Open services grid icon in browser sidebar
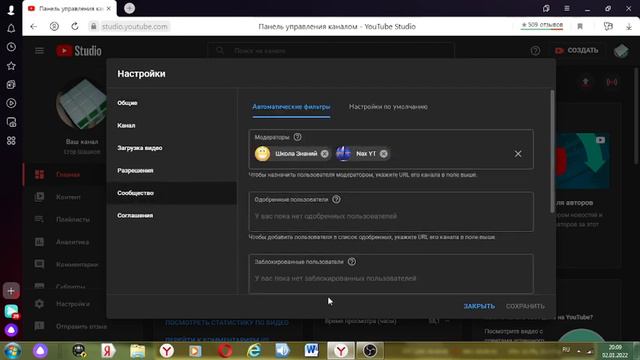Image resolution: width=640 pixels, height=360 pixels. pyautogui.click(x=11, y=141)
